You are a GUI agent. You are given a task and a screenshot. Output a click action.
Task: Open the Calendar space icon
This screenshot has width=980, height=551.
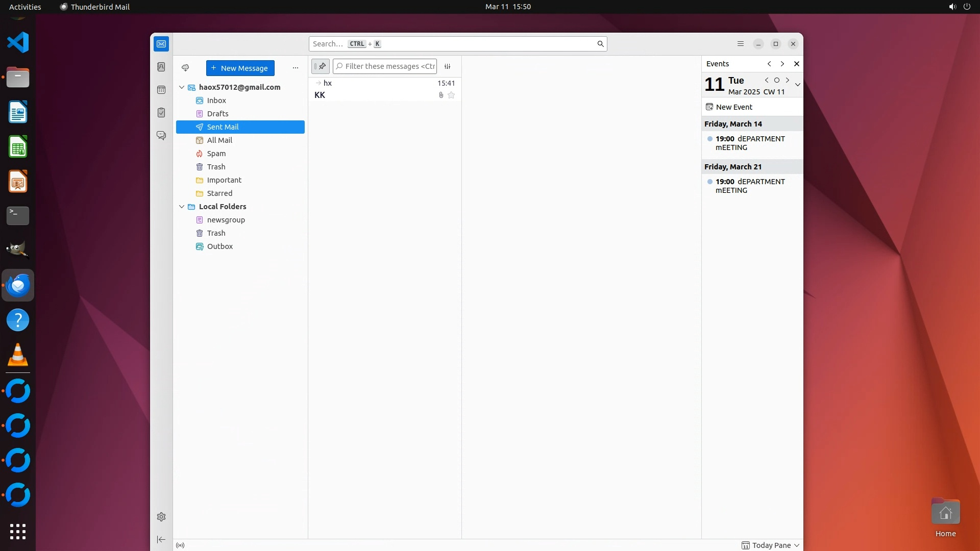(161, 90)
